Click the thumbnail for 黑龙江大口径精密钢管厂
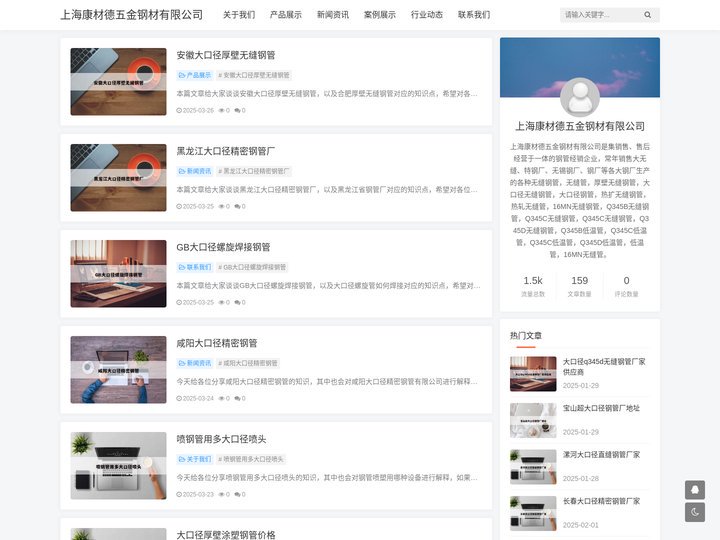Image resolution: width=720 pixels, height=540 pixels. [x=118, y=178]
